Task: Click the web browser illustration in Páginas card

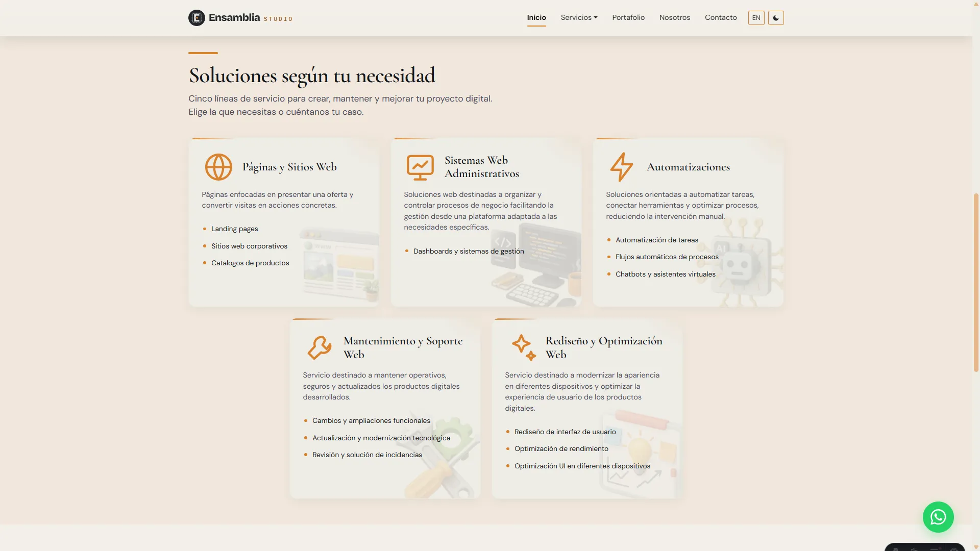Action: 339,265
